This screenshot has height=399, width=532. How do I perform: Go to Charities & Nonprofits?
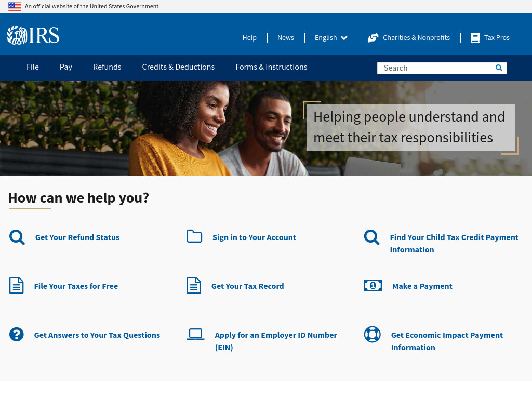(416, 37)
